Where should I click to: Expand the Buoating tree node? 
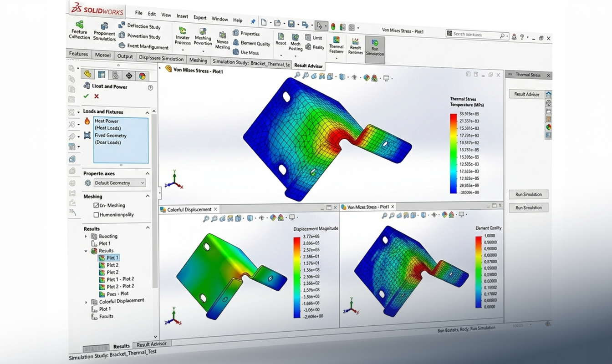(x=86, y=236)
